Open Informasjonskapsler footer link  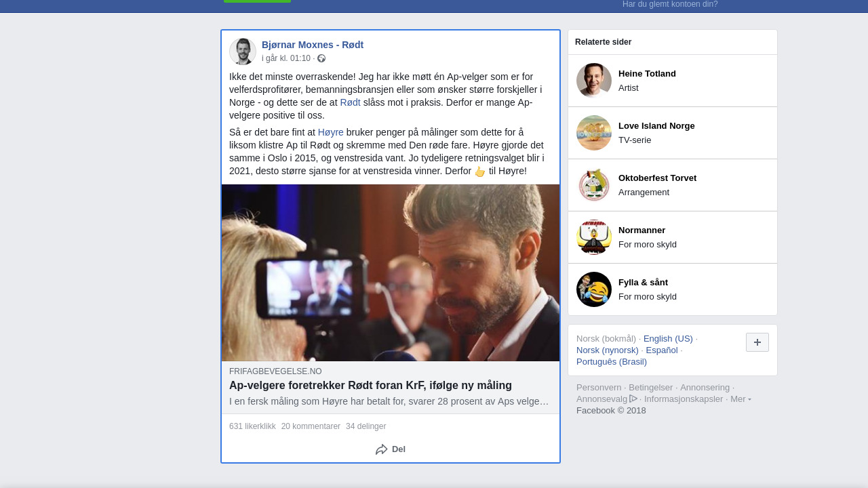684,399
